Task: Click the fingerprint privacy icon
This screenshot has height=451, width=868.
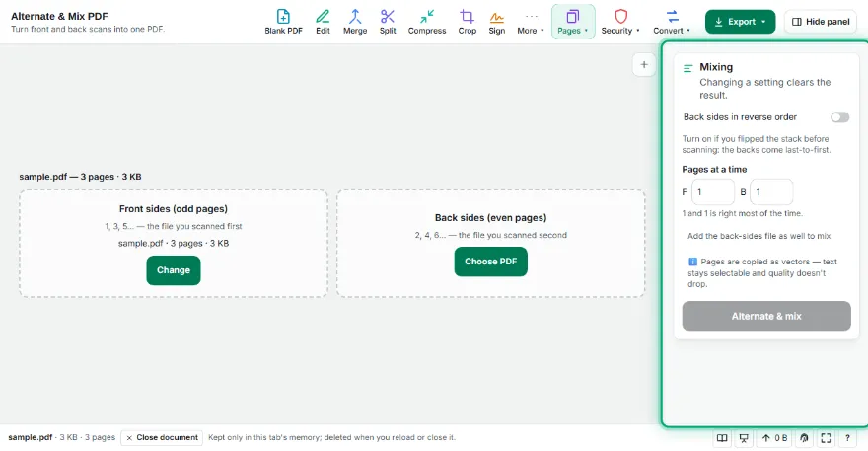Action: (x=804, y=438)
